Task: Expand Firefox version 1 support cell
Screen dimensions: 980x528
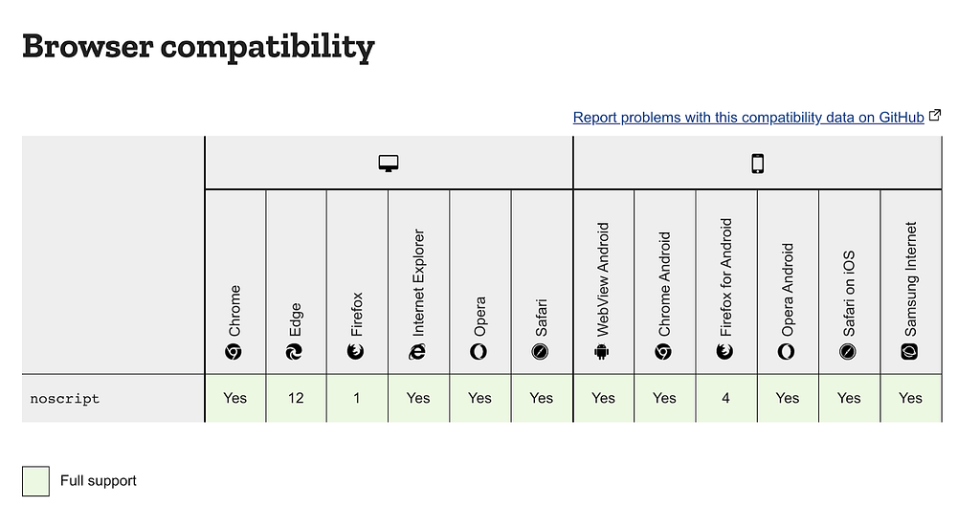Action: click(x=357, y=398)
